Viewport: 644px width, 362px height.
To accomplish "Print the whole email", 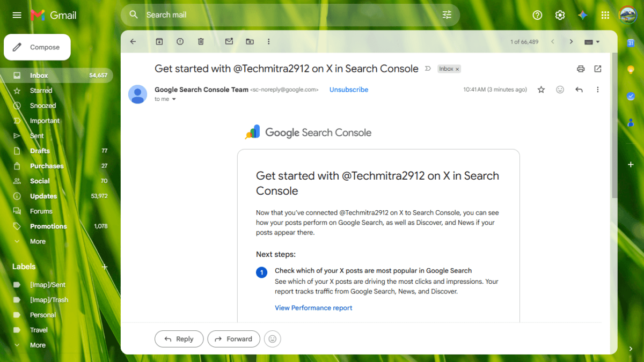I will 581,69.
